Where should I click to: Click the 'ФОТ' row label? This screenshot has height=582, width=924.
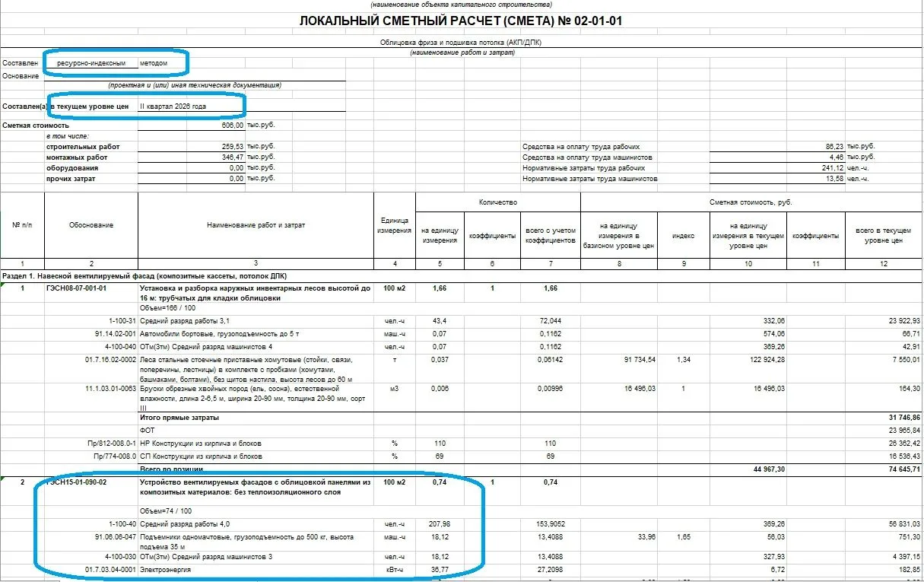click(148, 431)
